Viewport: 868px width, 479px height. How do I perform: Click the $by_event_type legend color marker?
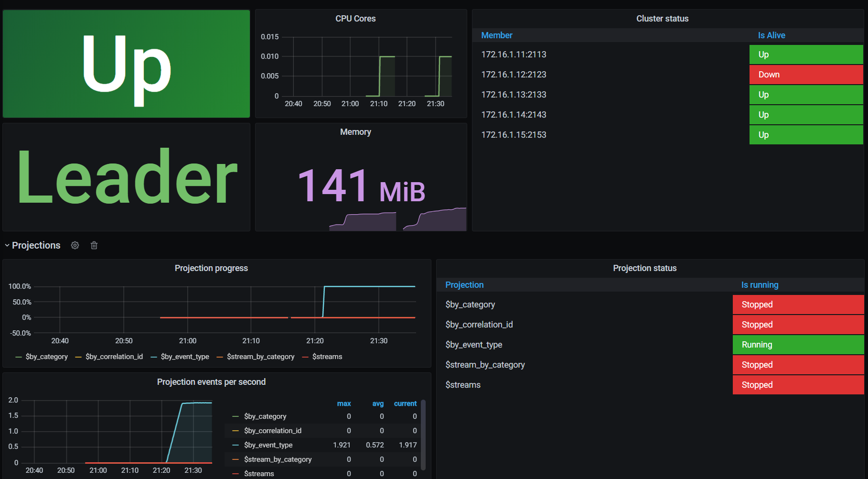(x=154, y=357)
